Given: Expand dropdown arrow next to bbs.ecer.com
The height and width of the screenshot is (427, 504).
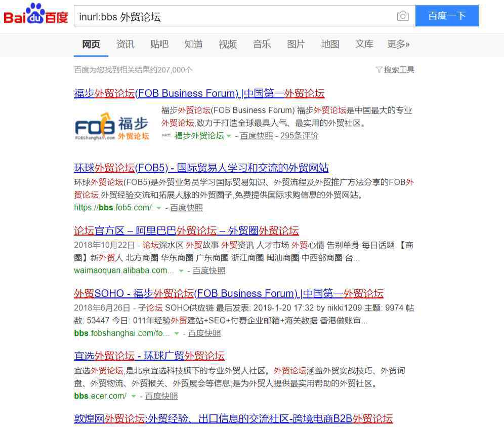Looking at the screenshot, I should 134,397.
